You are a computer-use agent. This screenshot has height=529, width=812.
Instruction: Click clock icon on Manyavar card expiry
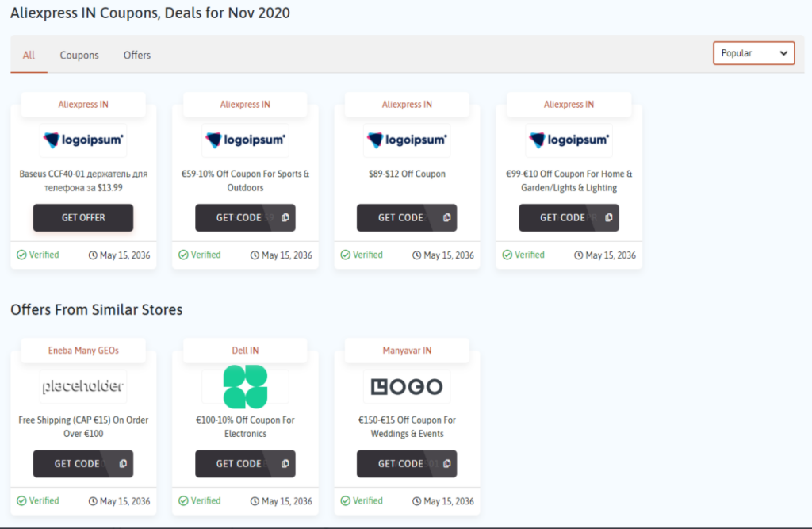coord(417,501)
